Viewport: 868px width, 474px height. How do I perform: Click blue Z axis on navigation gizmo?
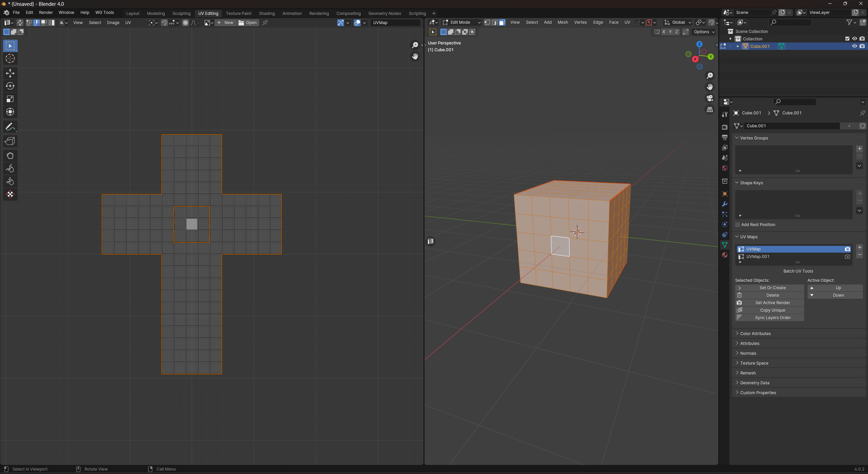(x=699, y=44)
